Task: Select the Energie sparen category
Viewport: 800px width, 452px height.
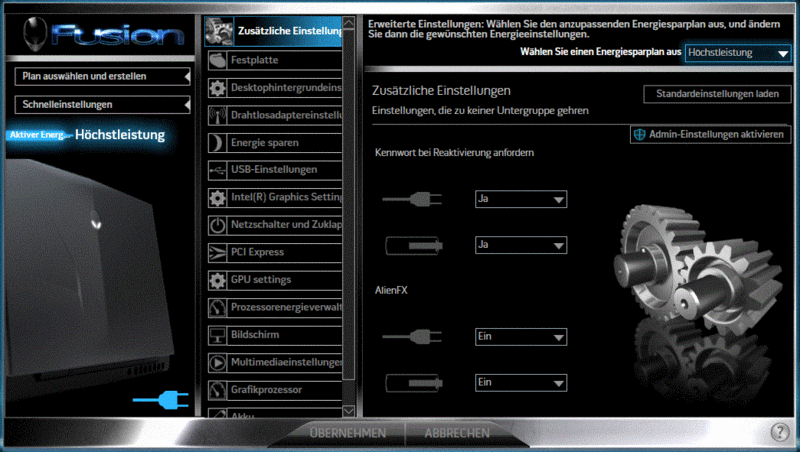Action: 274,143
